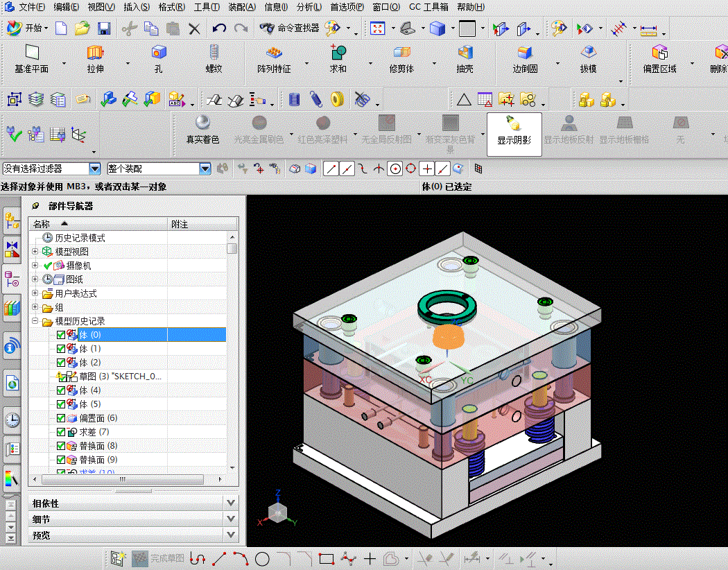Image resolution: width=728 pixels, height=570 pixels.
Task: Open the 文件(F) menu
Action: click(32, 7)
